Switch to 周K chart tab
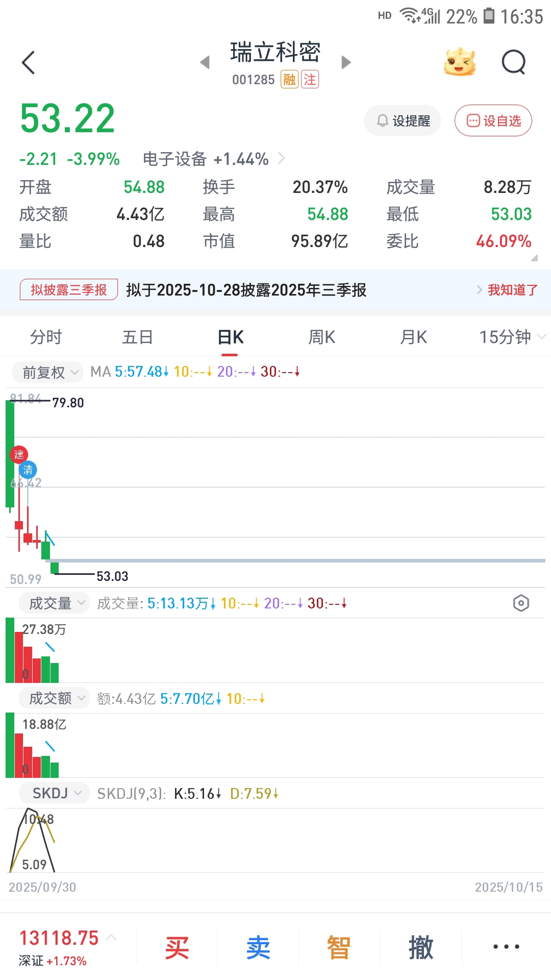The width and height of the screenshot is (551, 980). pyautogui.click(x=322, y=337)
